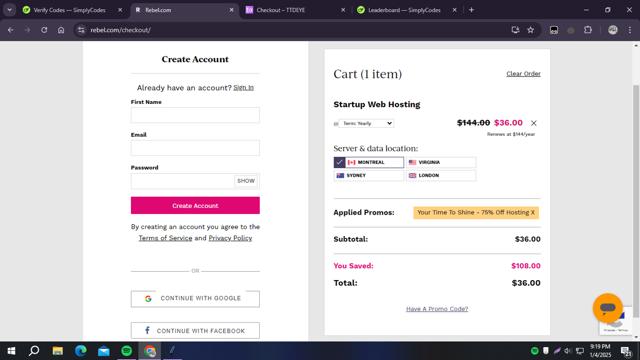Open the Chrome three-dot menu
640x360 pixels.
(x=630, y=30)
